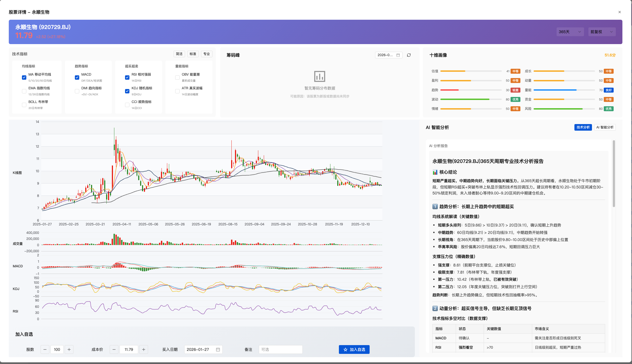
Task: Click the 51.6分 total score
Action: click(x=610, y=55)
